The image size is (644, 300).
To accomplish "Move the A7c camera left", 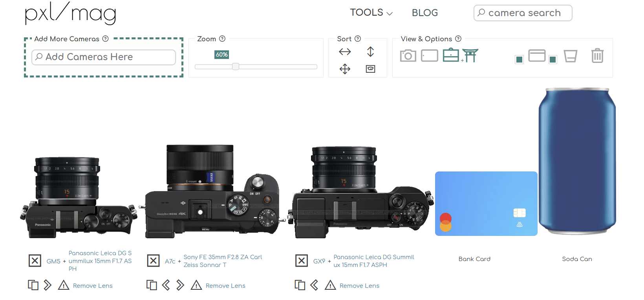I will tap(166, 285).
